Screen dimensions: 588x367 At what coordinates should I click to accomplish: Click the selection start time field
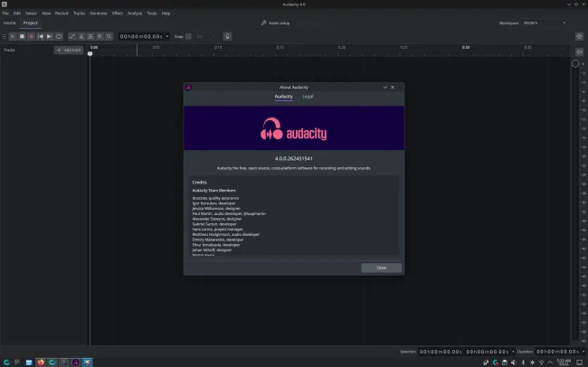point(441,352)
